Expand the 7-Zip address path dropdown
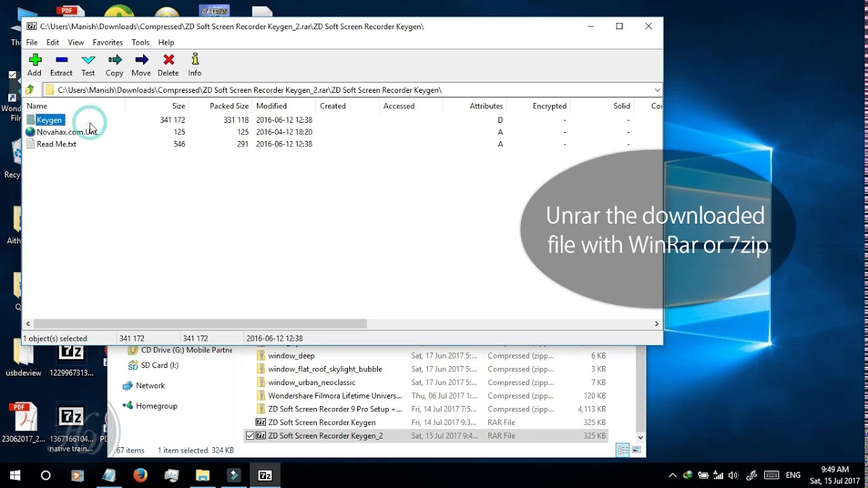868x488 pixels. (x=657, y=90)
